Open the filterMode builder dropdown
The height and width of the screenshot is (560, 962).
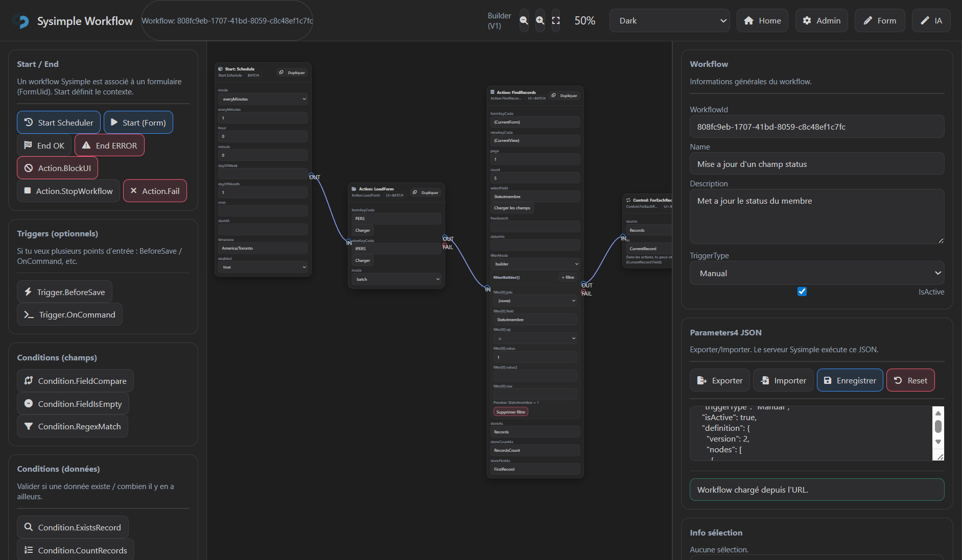(535, 264)
